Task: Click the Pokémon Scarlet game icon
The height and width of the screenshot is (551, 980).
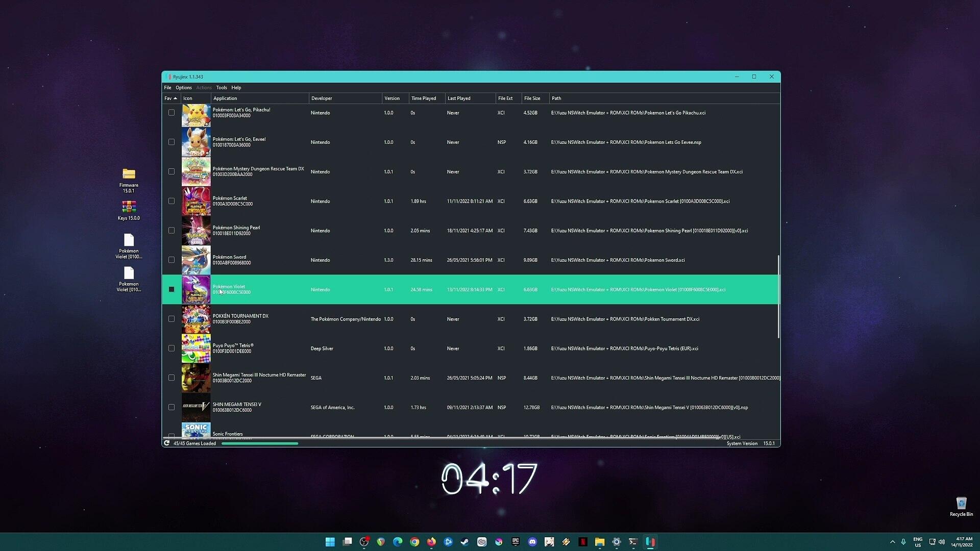Action: [x=196, y=201]
